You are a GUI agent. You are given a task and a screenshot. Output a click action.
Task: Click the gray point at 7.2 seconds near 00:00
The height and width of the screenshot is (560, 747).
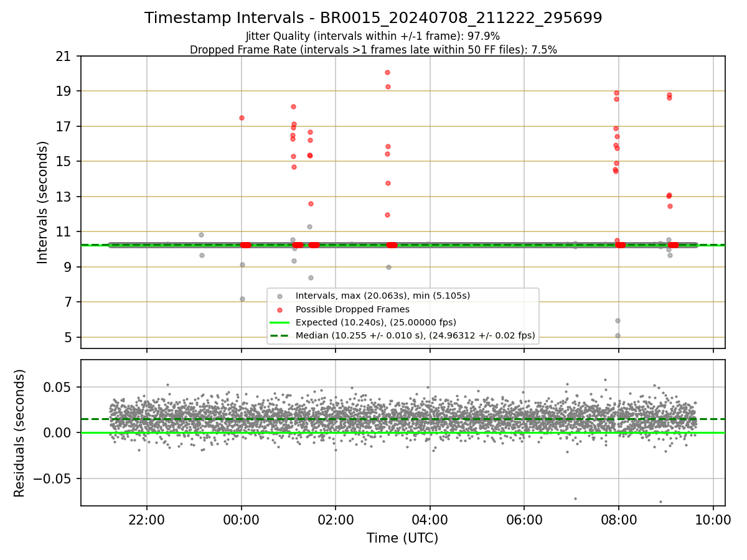tap(242, 299)
